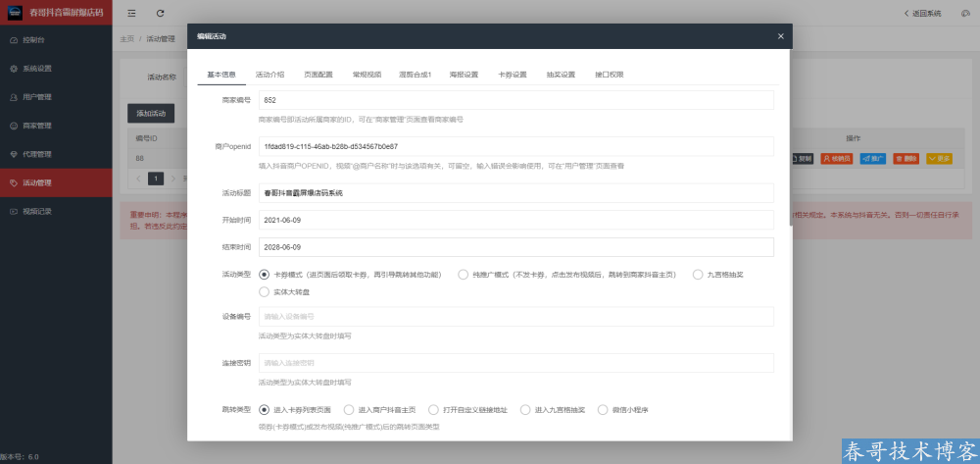
Task: Click the 活动标题 input field
Action: click(x=516, y=193)
